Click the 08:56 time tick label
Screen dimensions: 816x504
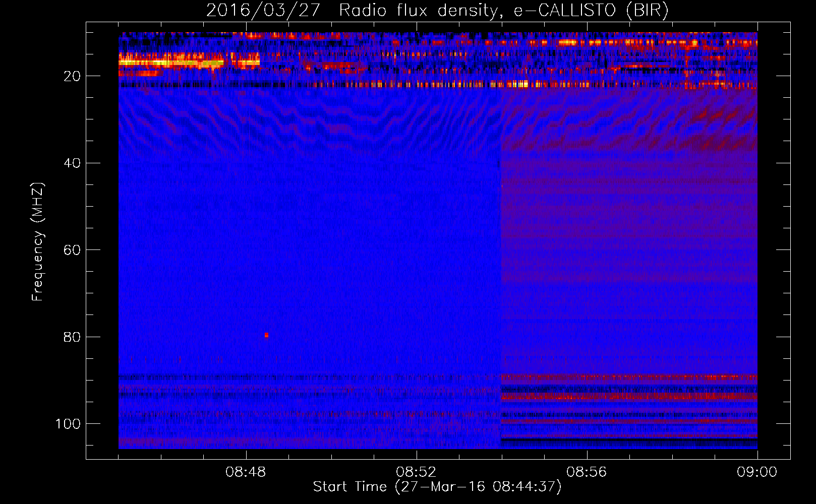coord(587,472)
